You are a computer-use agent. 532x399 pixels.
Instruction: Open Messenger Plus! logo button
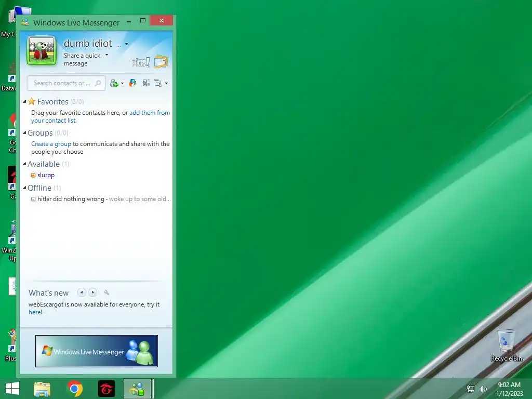coord(140,62)
